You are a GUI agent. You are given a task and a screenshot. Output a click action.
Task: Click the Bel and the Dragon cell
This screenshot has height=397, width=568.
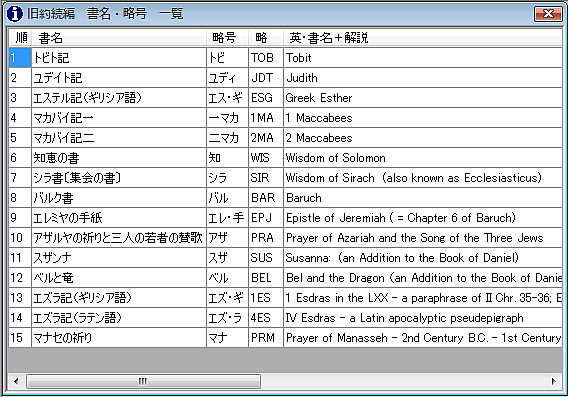point(423,278)
